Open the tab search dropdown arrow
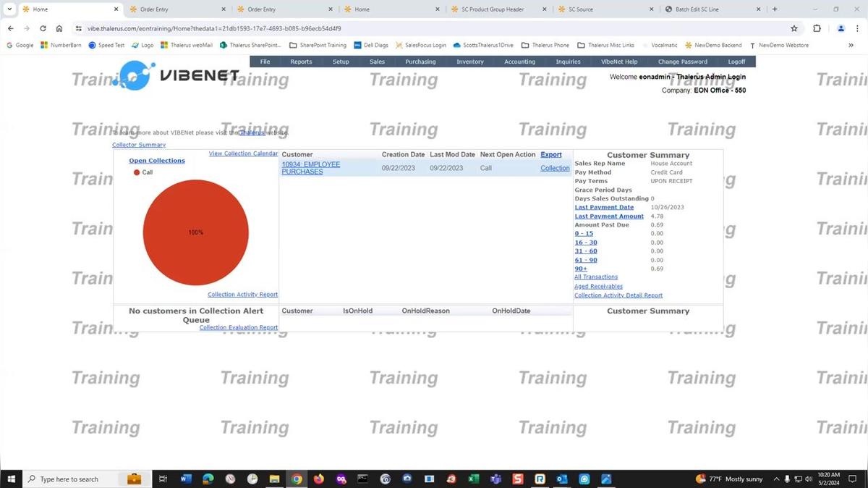The width and height of the screenshot is (868, 488). point(9,9)
